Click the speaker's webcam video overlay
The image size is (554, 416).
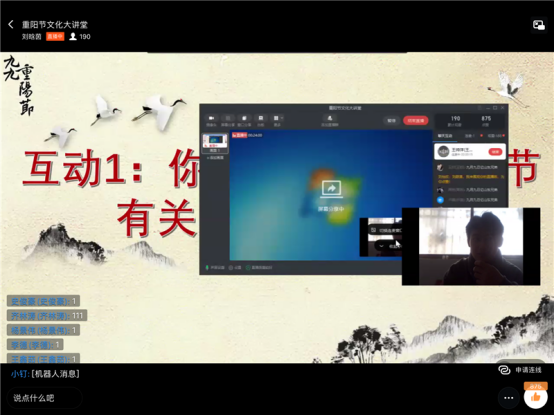click(471, 246)
